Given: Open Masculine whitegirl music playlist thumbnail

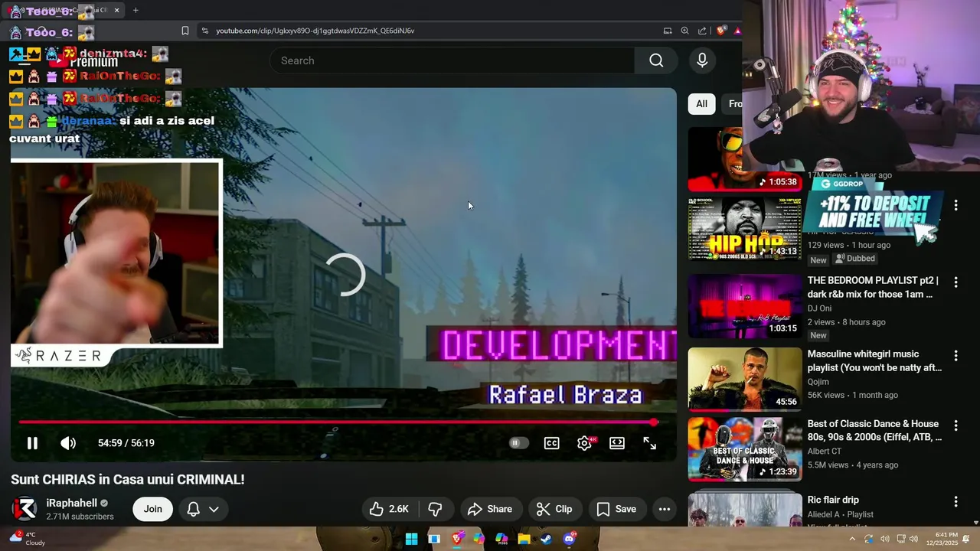Looking at the screenshot, I should pos(745,379).
